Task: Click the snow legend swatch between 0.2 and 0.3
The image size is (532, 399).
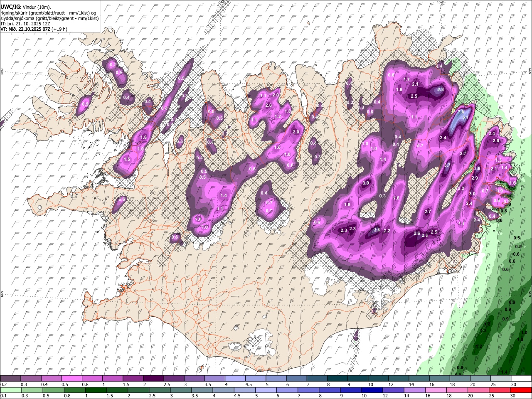Action: tap(11, 379)
